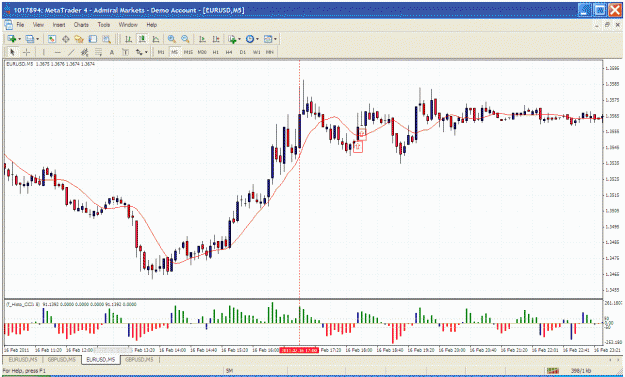Switch to M30 timeframe
This screenshot has width=625, height=377.
click(x=202, y=52)
